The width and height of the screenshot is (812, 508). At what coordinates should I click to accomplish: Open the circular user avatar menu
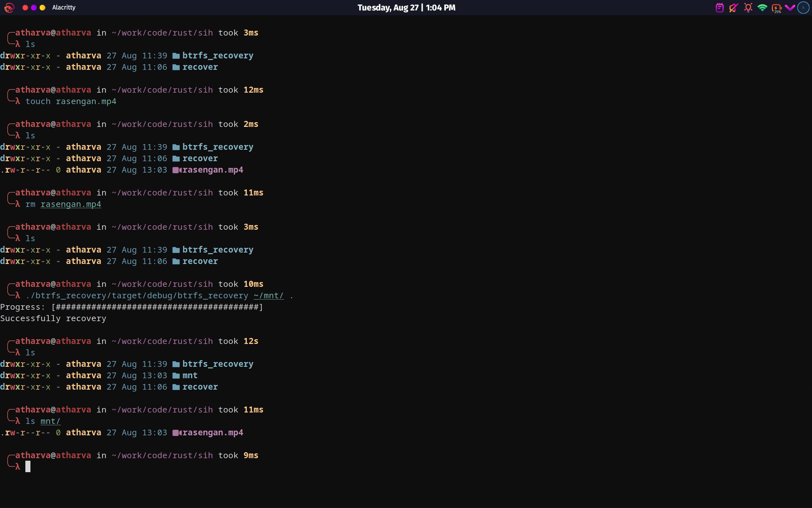click(x=803, y=7)
